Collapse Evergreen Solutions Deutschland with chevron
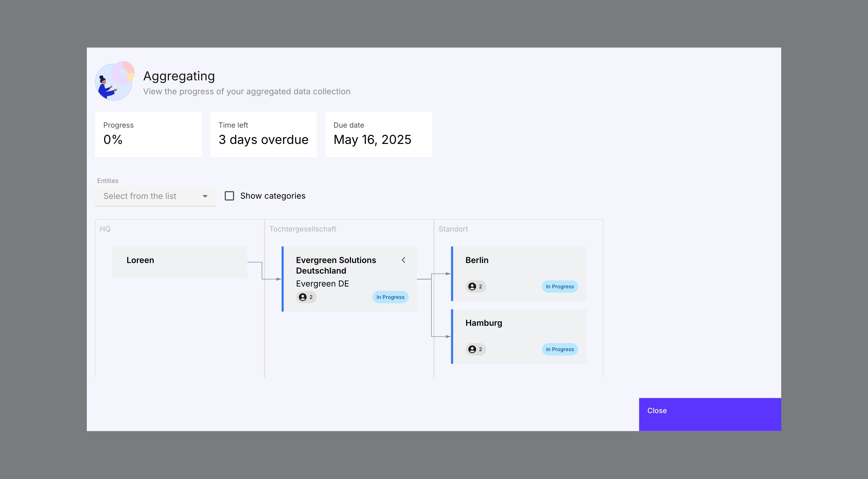The width and height of the screenshot is (868, 479). pos(403,260)
